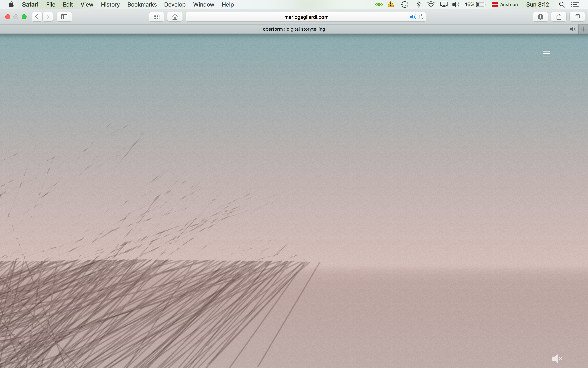Click the yellow warning menu bar icon

click(x=391, y=4)
